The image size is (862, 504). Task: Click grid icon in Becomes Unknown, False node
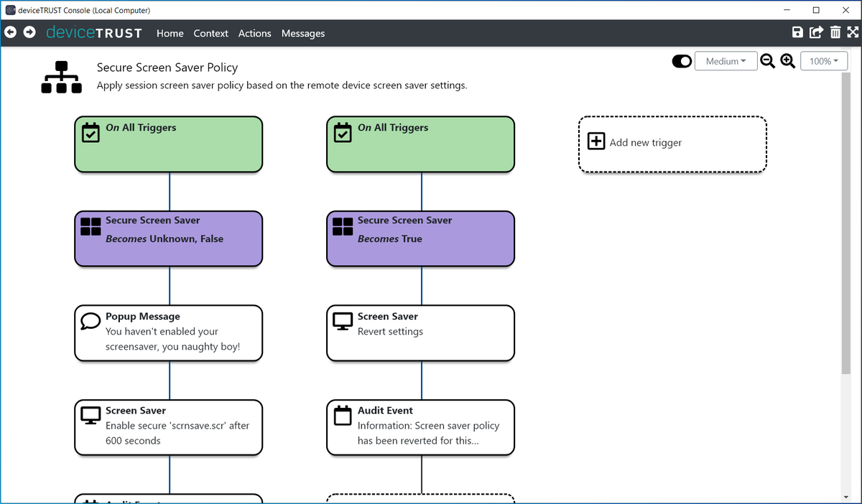click(x=91, y=227)
